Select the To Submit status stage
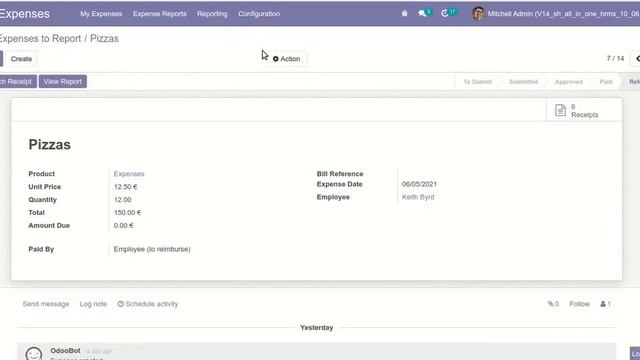 [478, 82]
